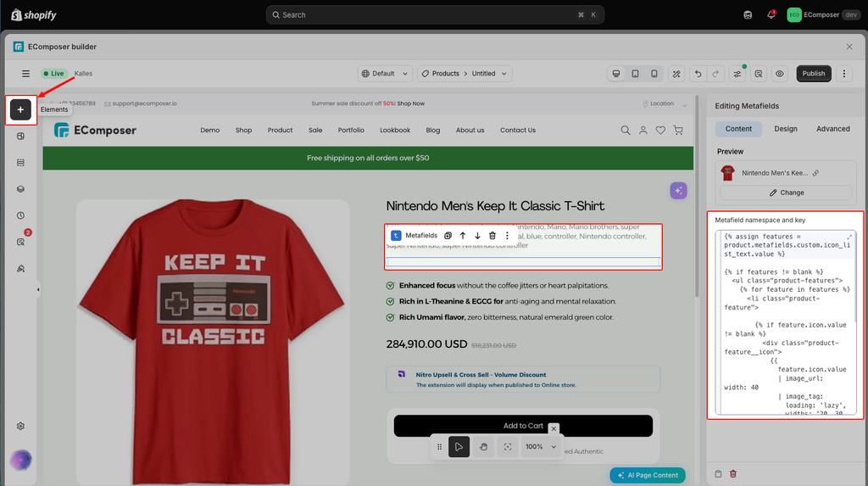Open the Contact Us menu item
The image size is (868, 486).
518,131
